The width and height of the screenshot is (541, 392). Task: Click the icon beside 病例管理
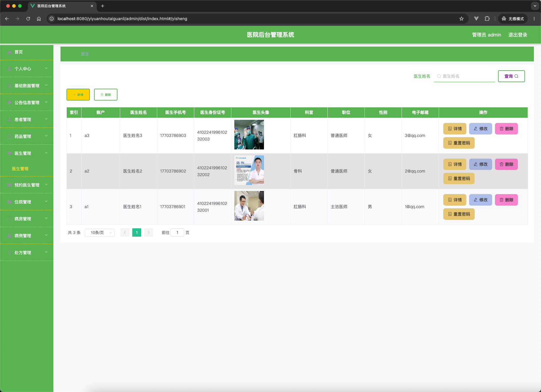(9, 236)
